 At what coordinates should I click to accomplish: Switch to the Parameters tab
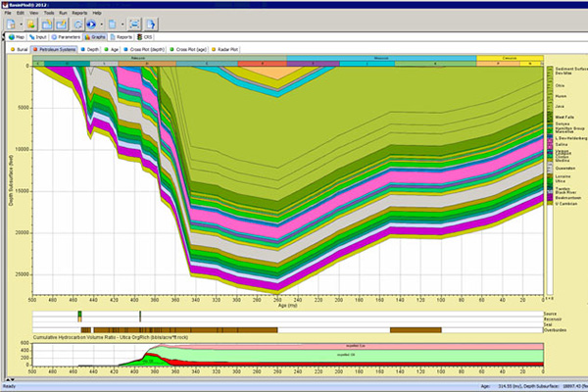66,37
